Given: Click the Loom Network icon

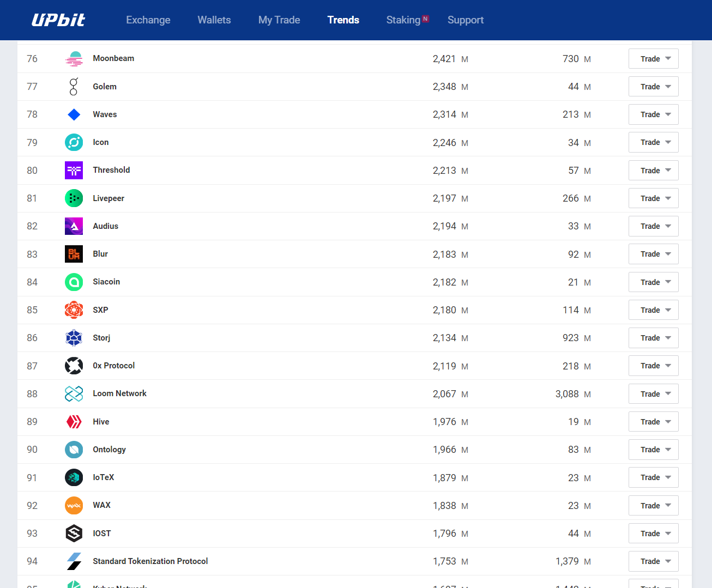Looking at the screenshot, I should coord(74,394).
